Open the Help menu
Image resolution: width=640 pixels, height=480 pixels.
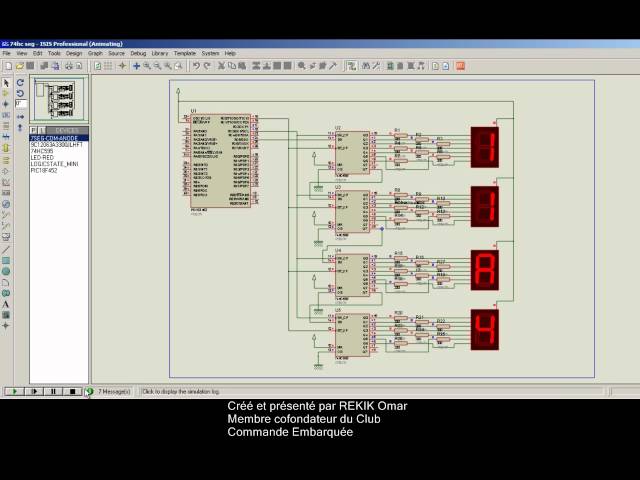pyautogui.click(x=230, y=53)
